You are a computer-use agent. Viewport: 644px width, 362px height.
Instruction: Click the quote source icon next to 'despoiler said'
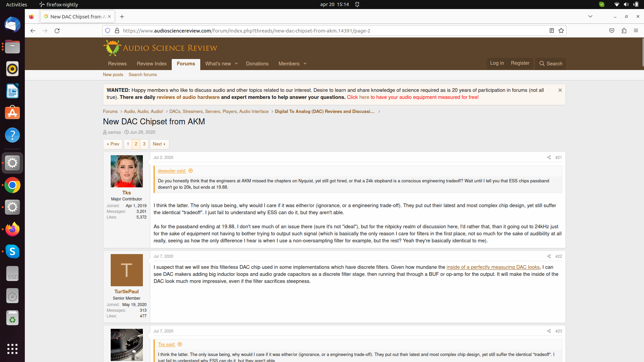[190, 171]
